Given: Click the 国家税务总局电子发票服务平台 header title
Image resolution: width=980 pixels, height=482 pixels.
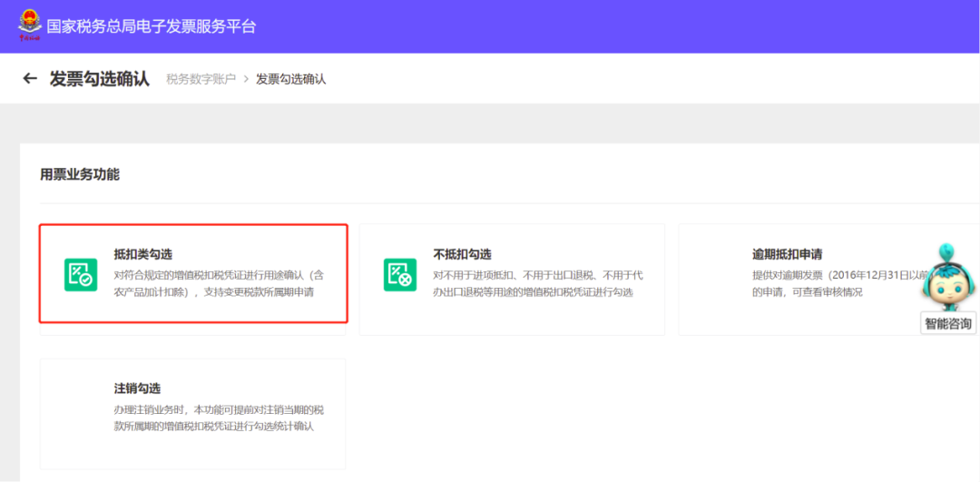Looking at the screenshot, I should [x=152, y=26].
